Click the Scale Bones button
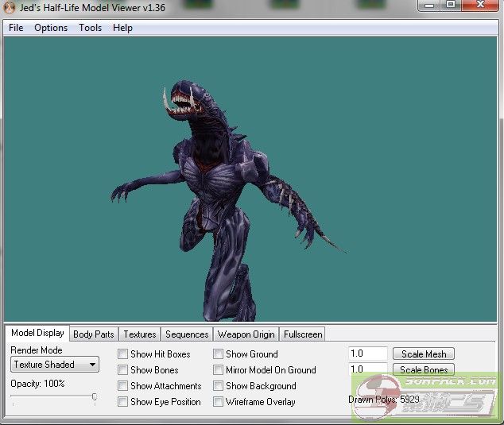Screen dimensions: 504x425 point(423,369)
